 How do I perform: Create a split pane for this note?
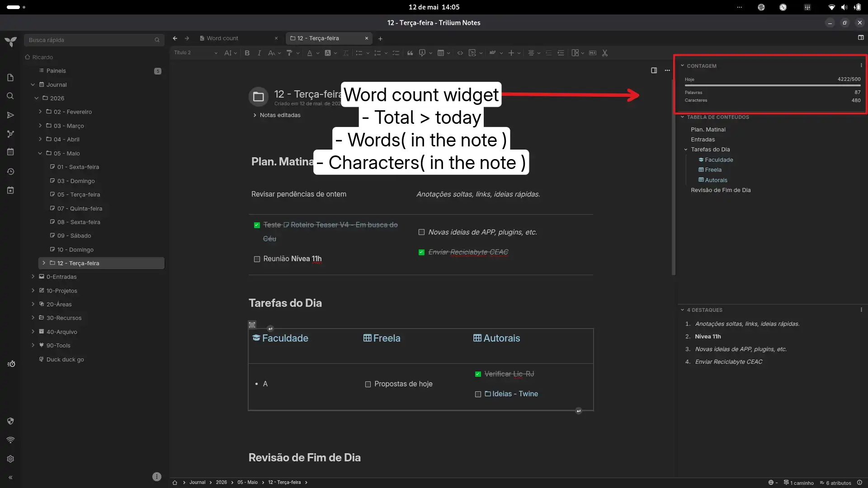pos(654,70)
